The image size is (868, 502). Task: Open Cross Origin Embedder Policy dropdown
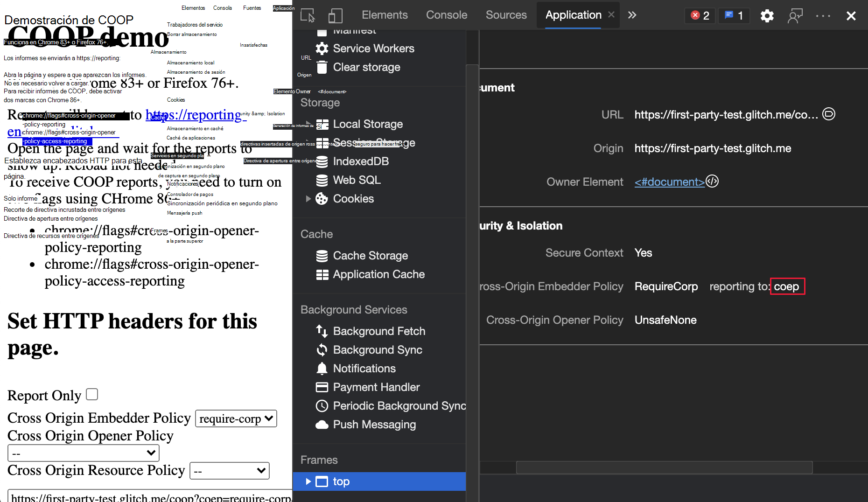pos(236,418)
